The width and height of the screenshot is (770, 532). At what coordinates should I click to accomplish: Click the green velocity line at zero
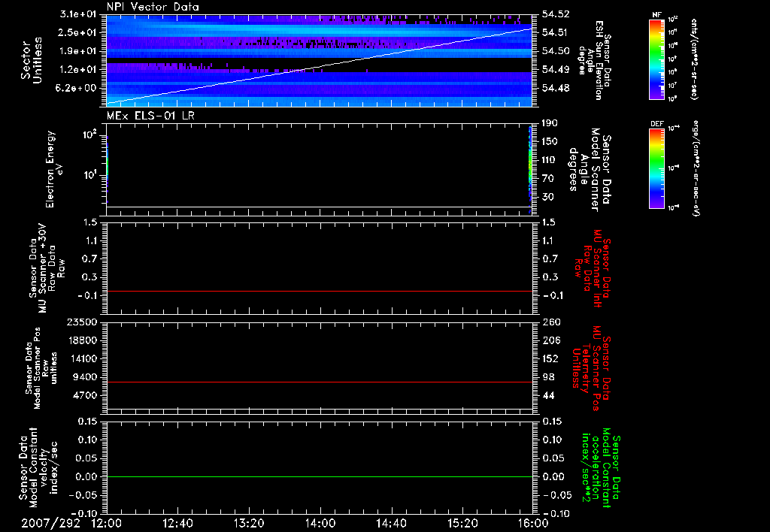click(319, 476)
